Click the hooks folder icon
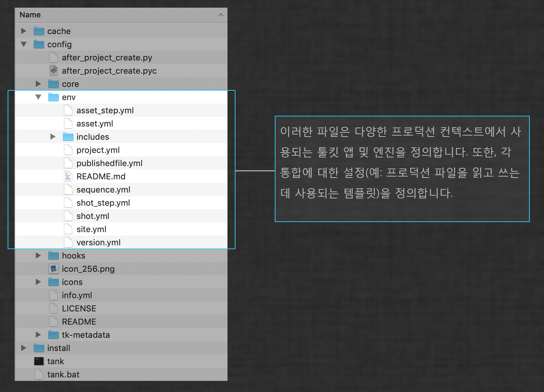The height and width of the screenshot is (392, 544). 54,256
